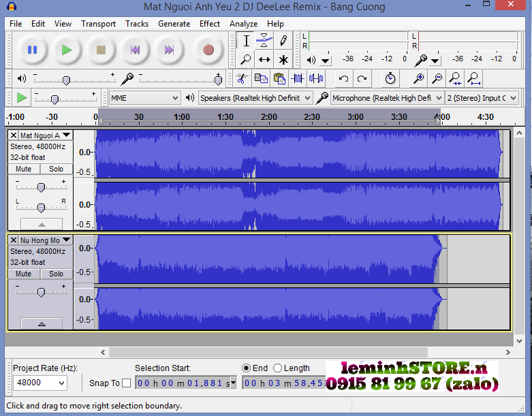Viewport: 532px width, 416px height.
Task: Open the MME audio host dropdown
Action: pyautogui.click(x=144, y=98)
